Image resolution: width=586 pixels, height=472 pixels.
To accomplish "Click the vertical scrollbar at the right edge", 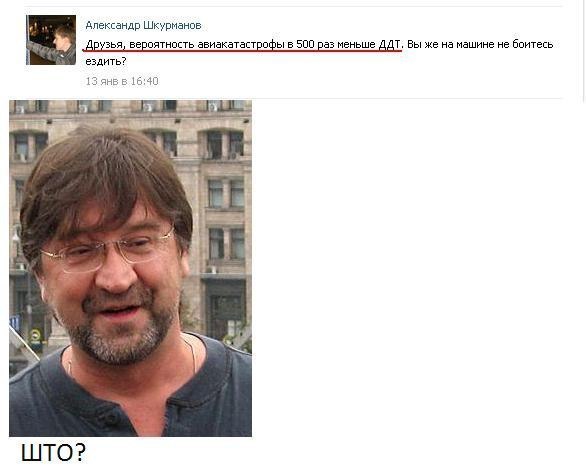I will [x=583, y=50].
